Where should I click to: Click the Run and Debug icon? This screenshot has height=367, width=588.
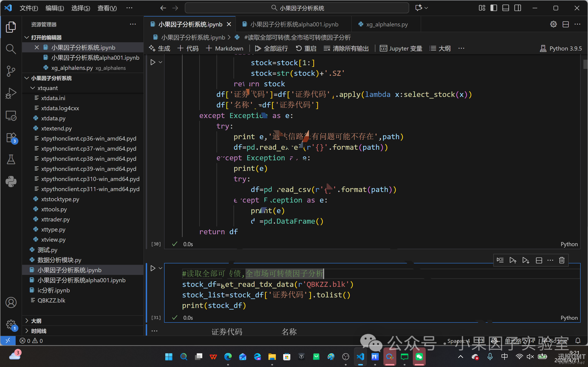pos(11,93)
